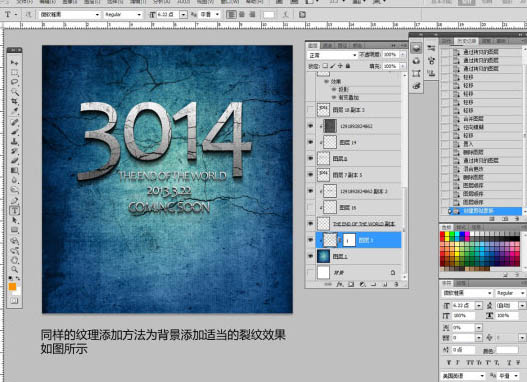Open the fill slider arrow in Layers
527x382 pixels.
[403, 66]
